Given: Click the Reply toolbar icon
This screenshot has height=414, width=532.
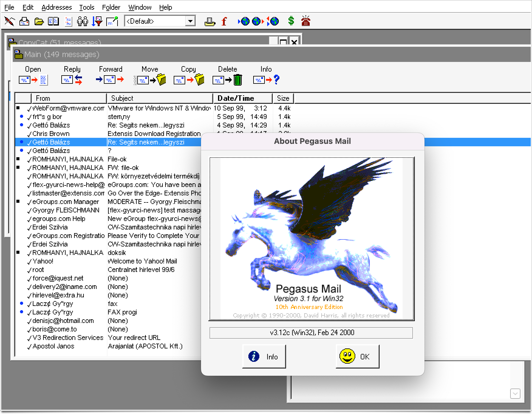Looking at the screenshot, I should [x=72, y=79].
